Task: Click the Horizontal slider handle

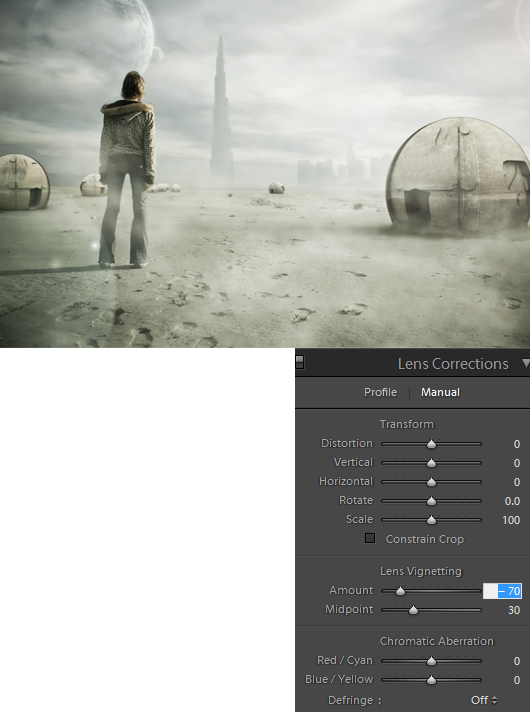Action: (x=431, y=482)
